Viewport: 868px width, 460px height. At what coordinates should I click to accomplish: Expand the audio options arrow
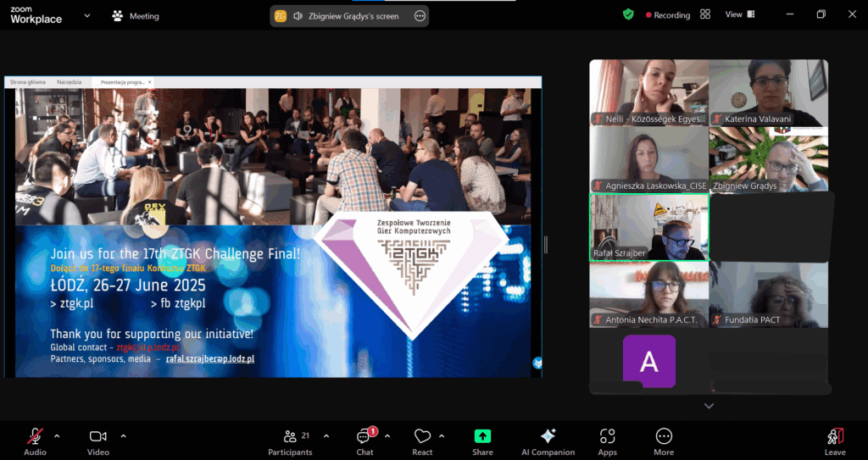(x=57, y=436)
